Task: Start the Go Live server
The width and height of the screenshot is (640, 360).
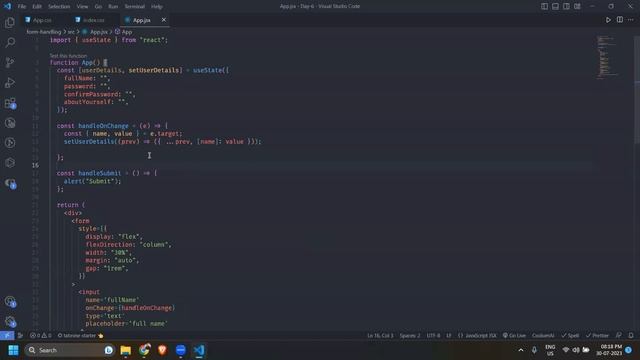Action: 514,336
